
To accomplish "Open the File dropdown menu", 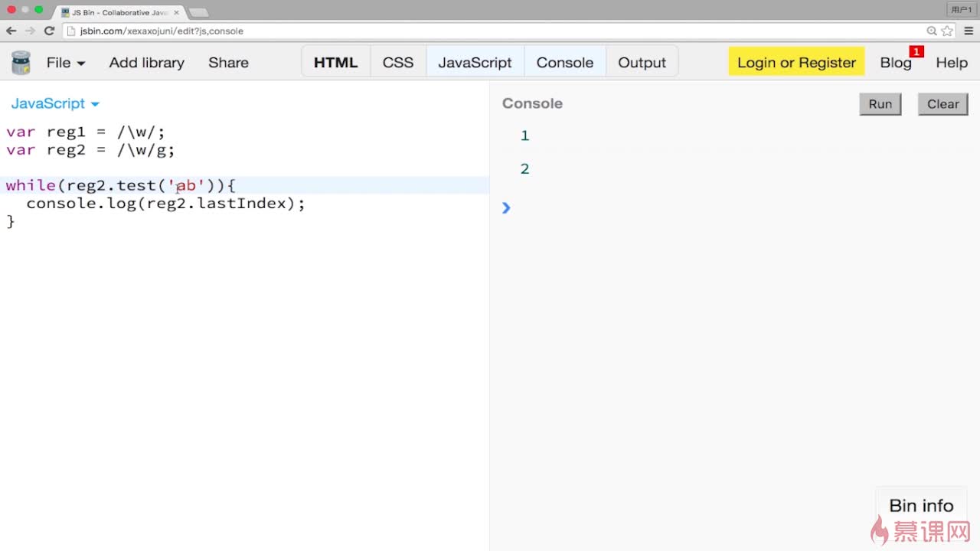I will [x=65, y=63].
